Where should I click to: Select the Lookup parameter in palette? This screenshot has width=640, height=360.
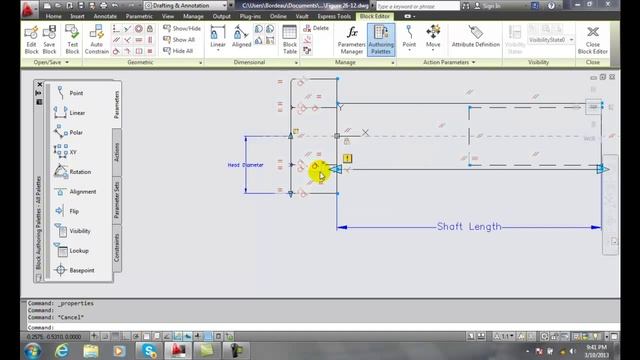(x=72, y=251)
